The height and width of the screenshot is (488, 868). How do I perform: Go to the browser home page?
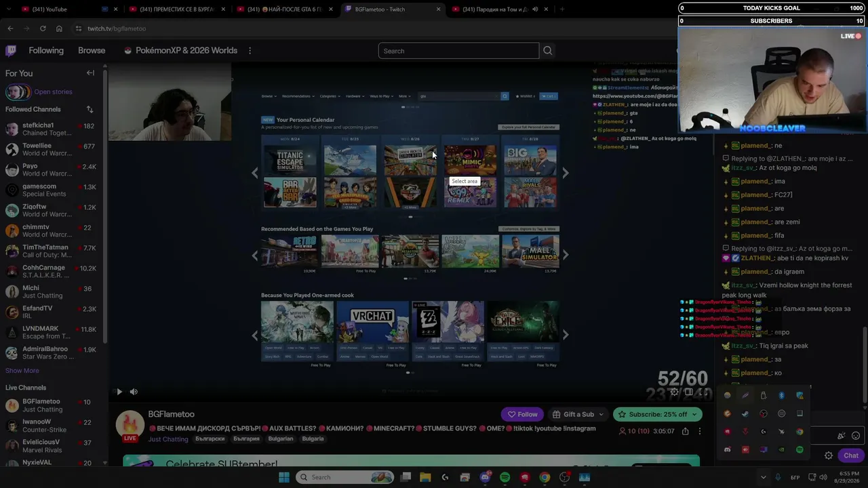[59, 28]
